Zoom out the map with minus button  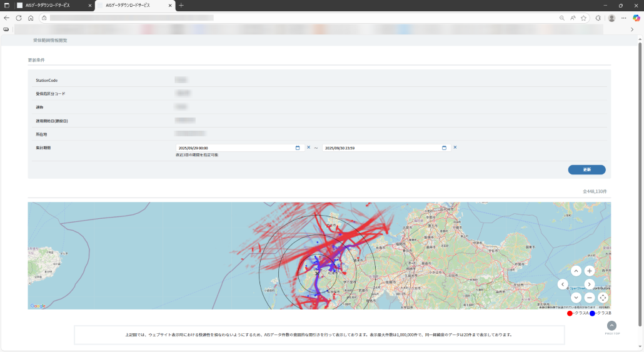click(589, 298)
